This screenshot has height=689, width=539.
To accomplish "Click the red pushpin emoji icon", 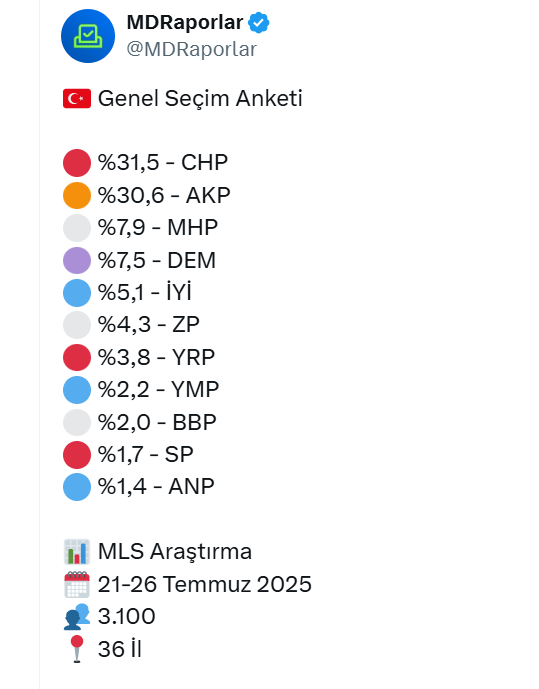I will pyautogui.click(x=77, y=649).
